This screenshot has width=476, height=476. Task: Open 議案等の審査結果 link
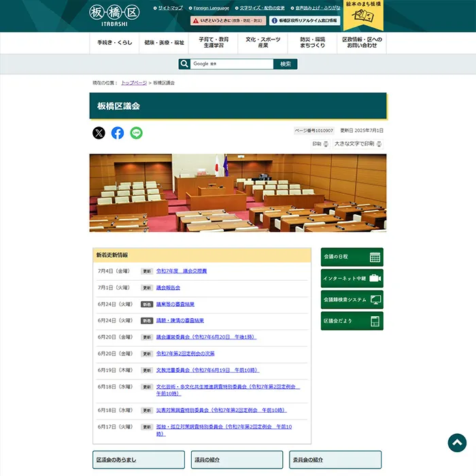tap(175, 304)
